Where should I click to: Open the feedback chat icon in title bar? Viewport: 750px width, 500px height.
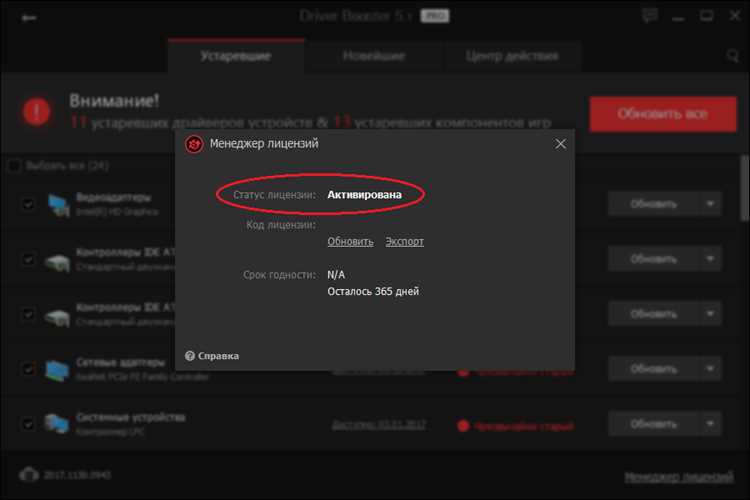coord(649,16)
